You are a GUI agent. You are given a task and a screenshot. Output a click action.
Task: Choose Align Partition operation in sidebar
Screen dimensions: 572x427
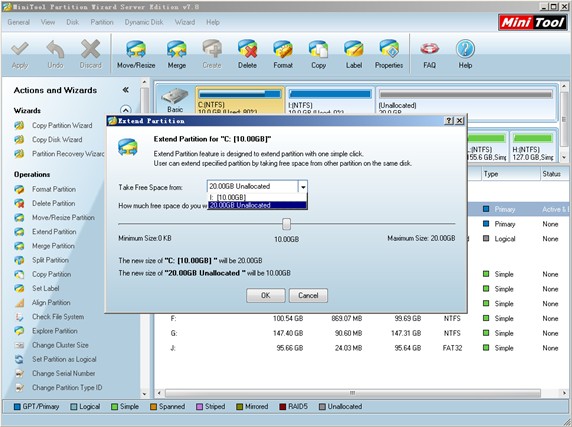click(x=42, y=303)
